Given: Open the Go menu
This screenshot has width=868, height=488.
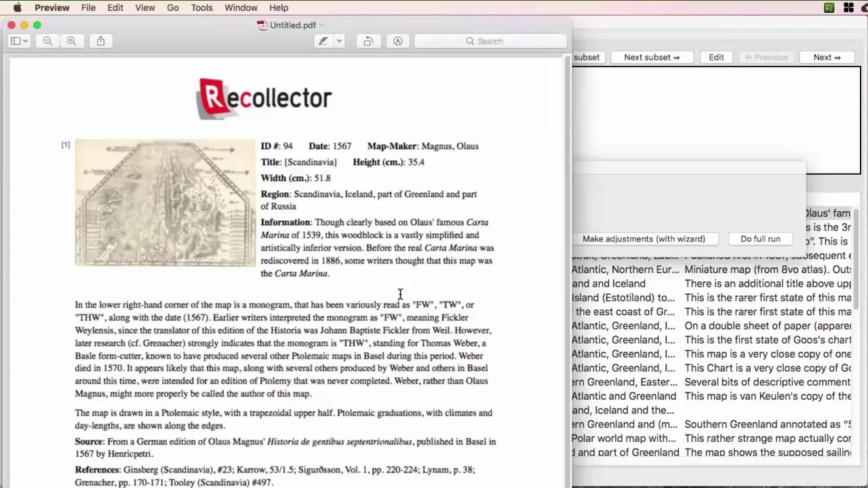Looking at the screenshot, I should point(173,7).
